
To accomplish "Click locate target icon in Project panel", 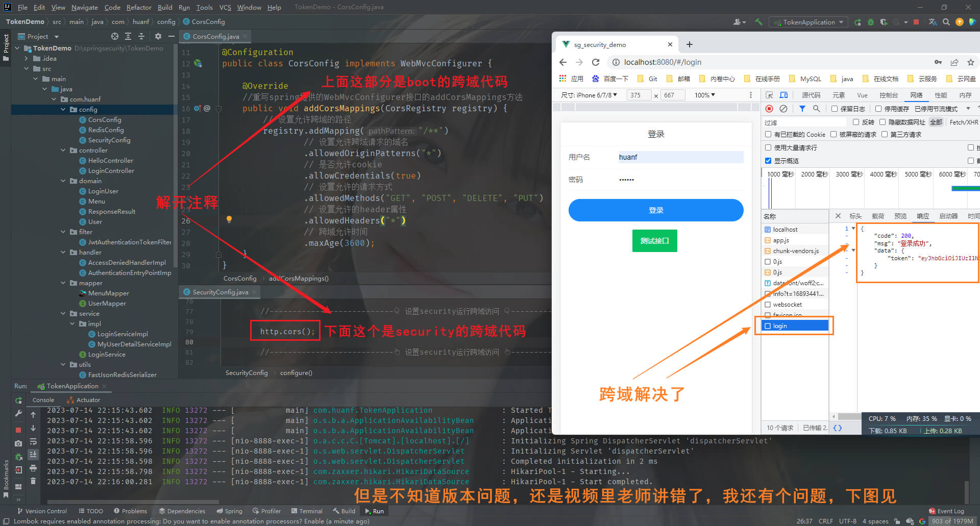I will coord(115,36).
